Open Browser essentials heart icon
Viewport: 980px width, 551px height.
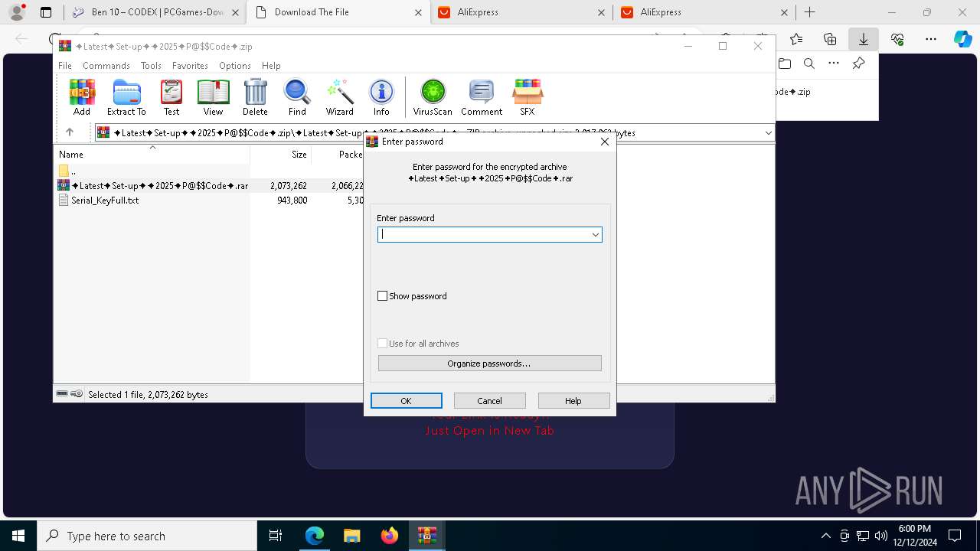point(897,39)
